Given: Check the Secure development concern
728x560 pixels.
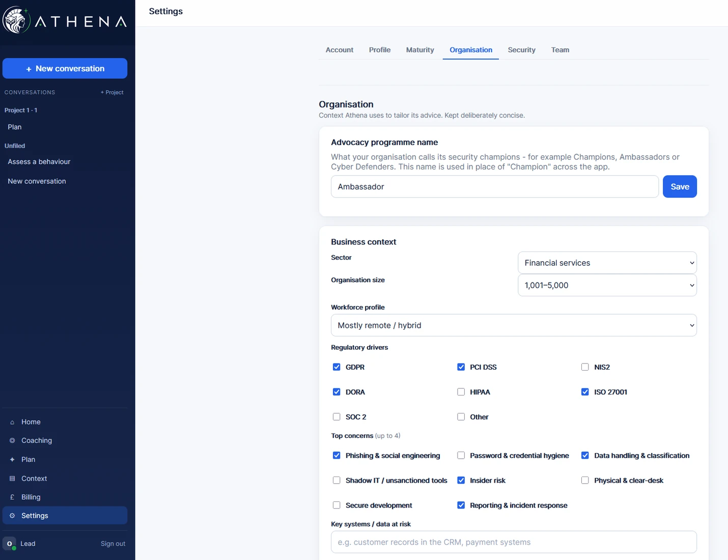Looking at the screenshot, I should (337, 506).
